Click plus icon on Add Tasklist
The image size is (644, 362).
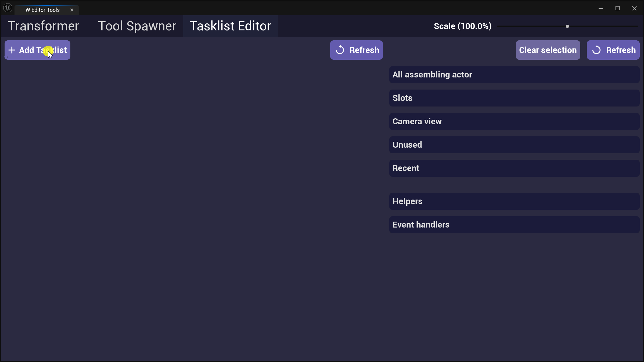pos(12,50)
